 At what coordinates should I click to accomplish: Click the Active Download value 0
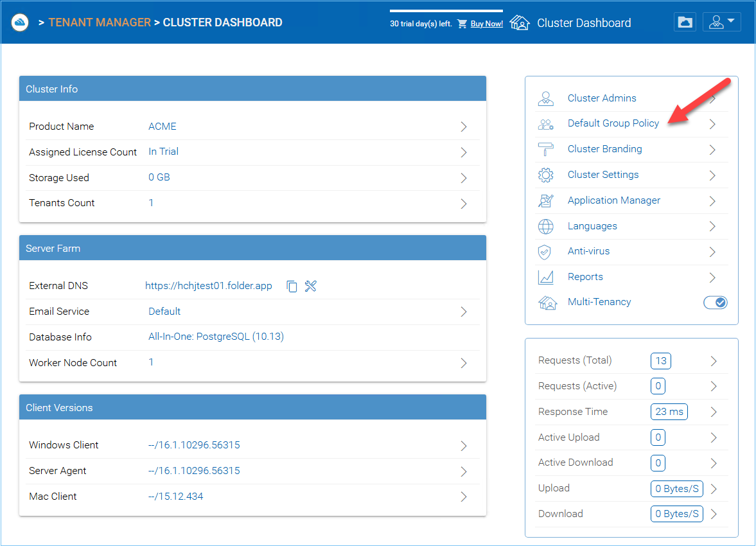(x=658, y=463)
